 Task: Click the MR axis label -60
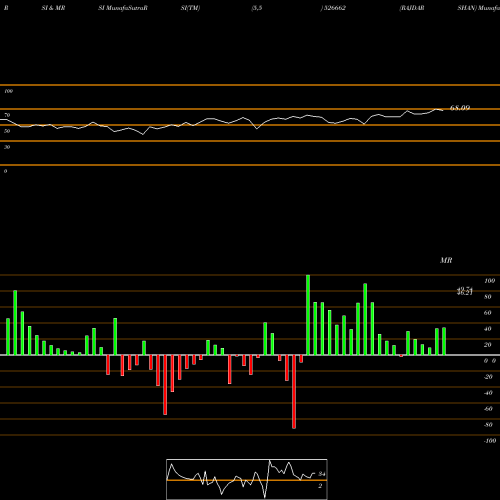point(488,409)
